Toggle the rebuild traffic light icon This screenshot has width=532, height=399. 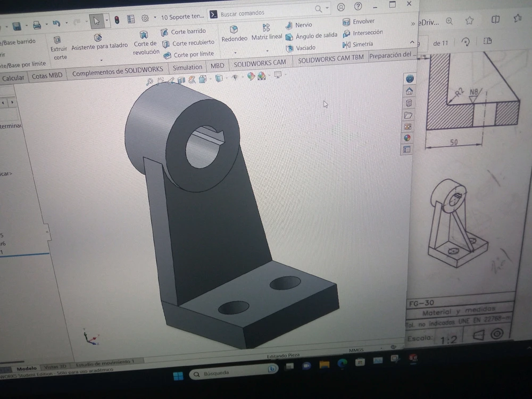tap(117, 20)
